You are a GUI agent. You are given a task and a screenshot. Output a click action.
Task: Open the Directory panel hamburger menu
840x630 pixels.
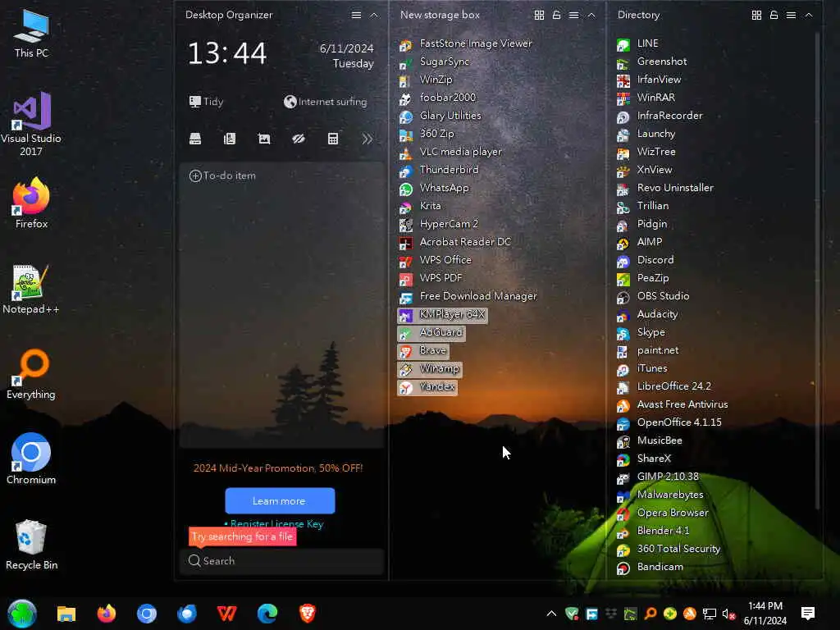point(791,15)
